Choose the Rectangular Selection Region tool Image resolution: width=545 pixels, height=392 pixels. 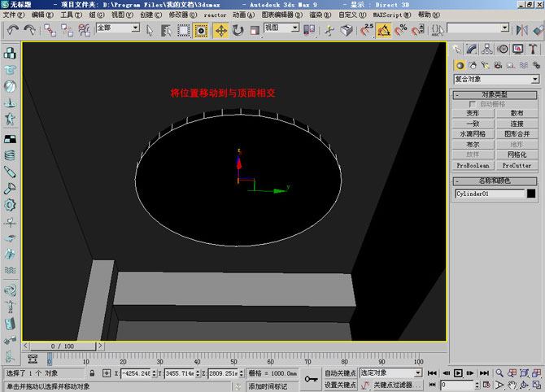[184, 31]
